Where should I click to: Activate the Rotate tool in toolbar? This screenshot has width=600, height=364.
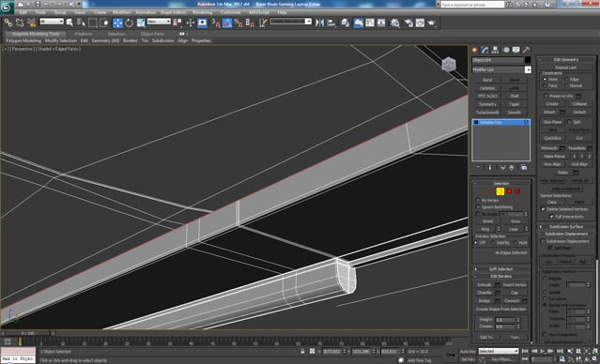point(129,23)
